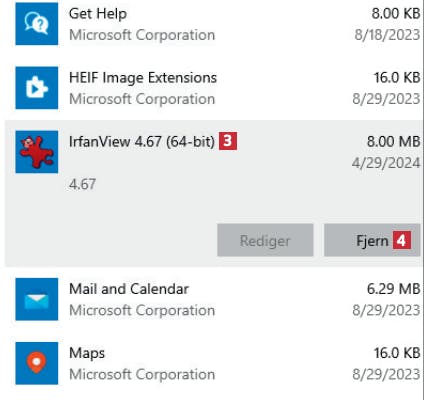Click the IrfanView 8.00 MB size
The width and height of the screenshot is (424, 400).
(393, 141)
